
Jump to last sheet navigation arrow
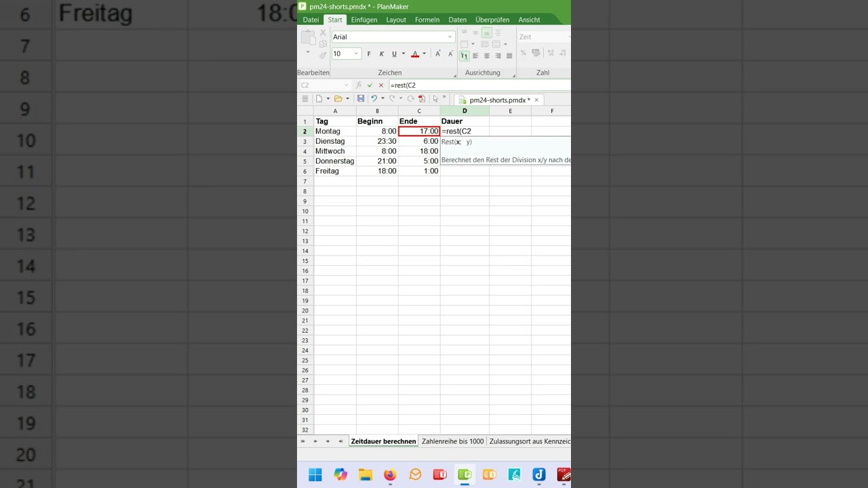coord(340,441)
